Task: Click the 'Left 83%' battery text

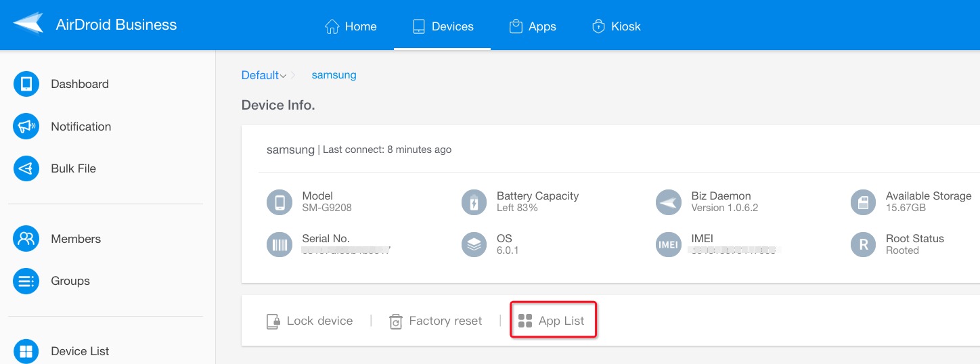Action: [517, 208]
